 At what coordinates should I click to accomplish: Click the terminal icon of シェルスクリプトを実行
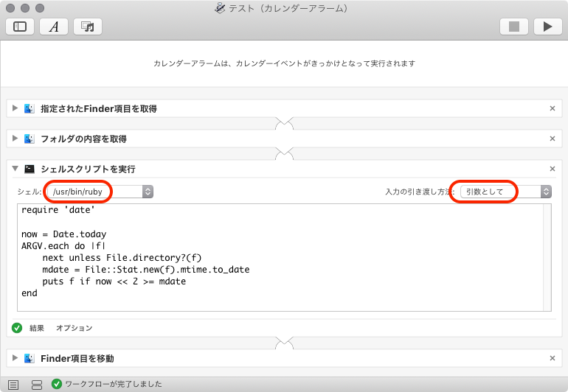[x=30, y=169]
